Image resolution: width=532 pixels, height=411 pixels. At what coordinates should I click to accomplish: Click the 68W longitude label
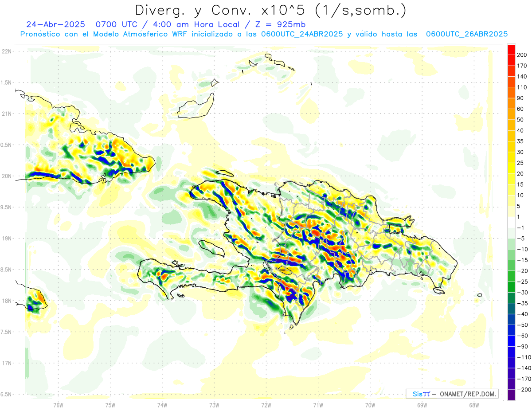click(x=474, y=405)
